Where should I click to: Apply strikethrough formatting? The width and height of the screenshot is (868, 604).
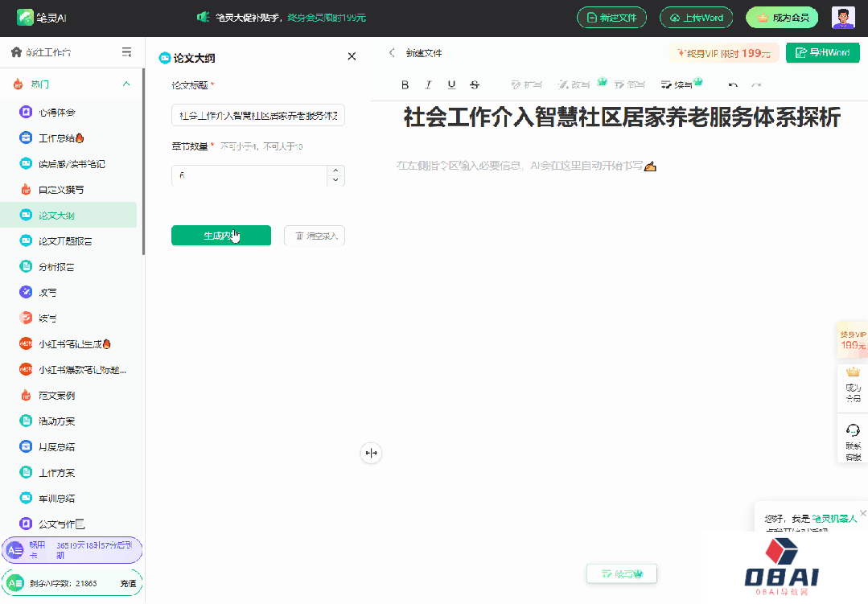(475, 84)
